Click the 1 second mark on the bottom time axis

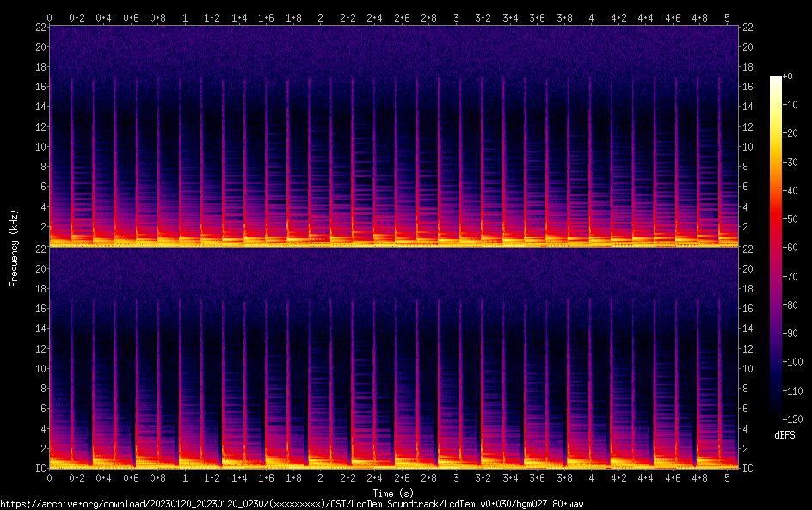coord(185,476)
